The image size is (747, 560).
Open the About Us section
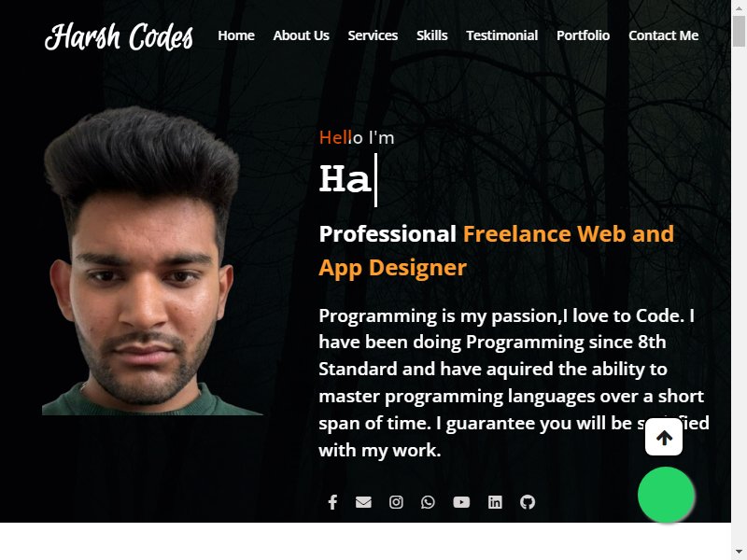301,35
